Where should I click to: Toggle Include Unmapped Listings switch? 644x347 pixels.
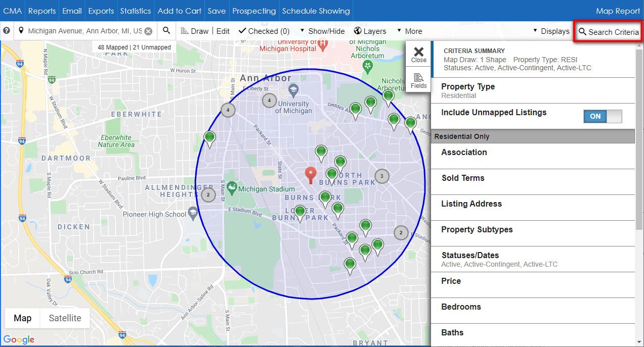click(603, 116)
